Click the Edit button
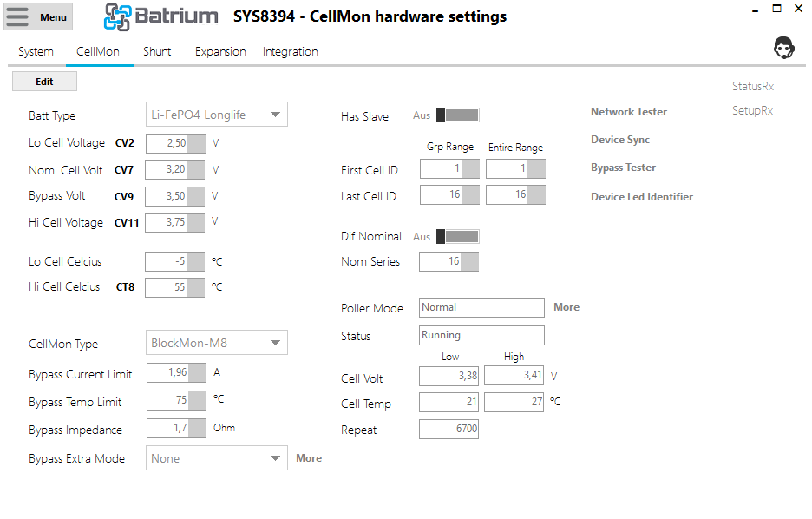812x519 pixels. (44, 82)
